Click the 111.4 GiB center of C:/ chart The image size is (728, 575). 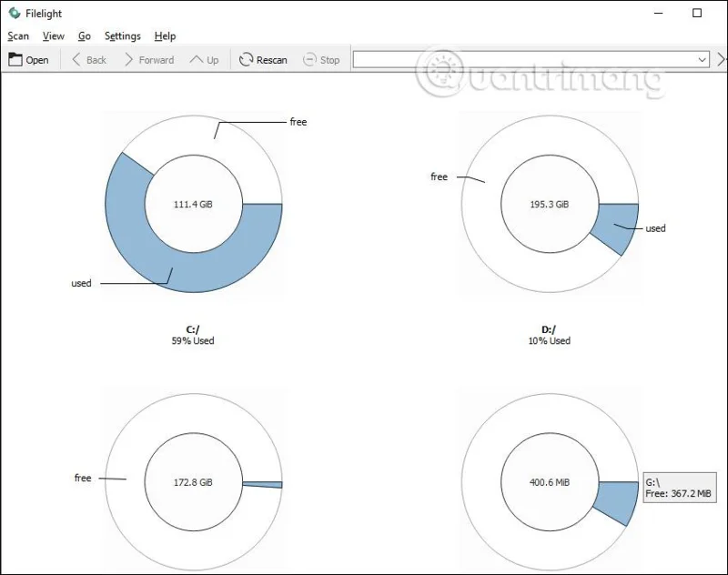pyautogui.click(x=193, y=204)
